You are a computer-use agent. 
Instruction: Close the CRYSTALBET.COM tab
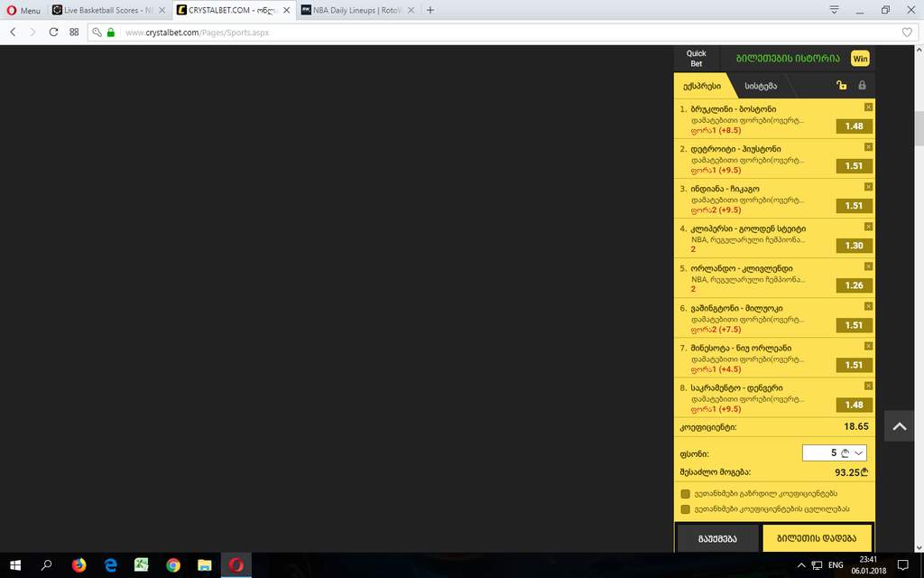point(286,10)
